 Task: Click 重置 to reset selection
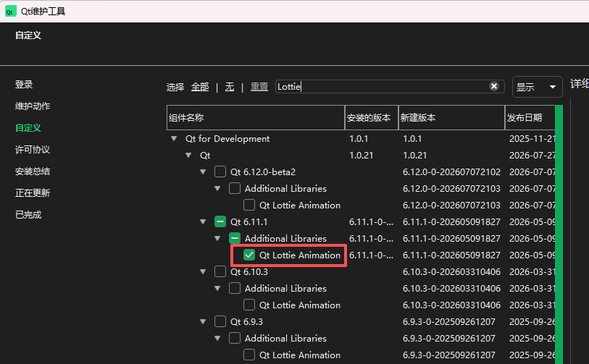259,87
